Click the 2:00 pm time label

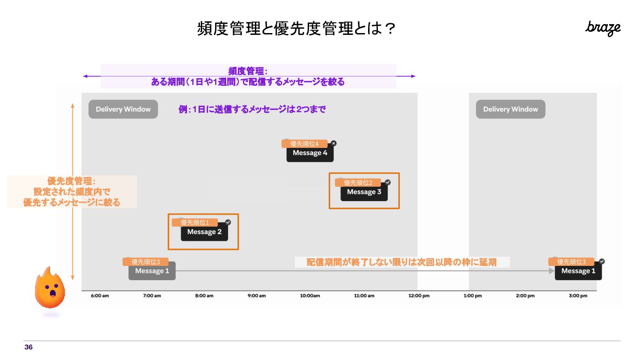click(525, 296)
